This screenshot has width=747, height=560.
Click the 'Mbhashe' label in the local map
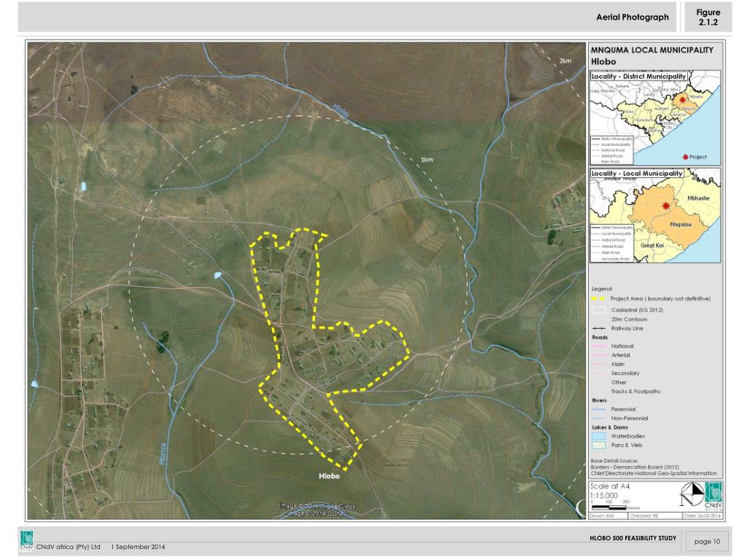click(x=698, y=198)
